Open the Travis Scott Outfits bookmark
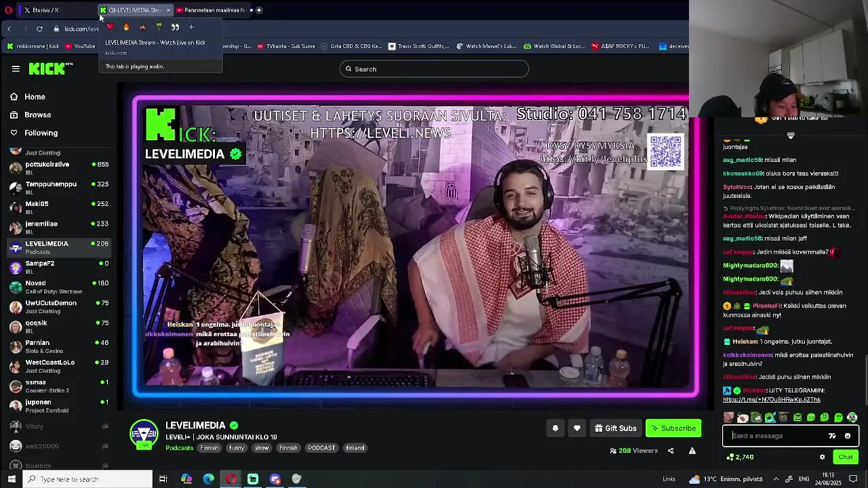Screen dimensions: 868x488 point(418,46)
